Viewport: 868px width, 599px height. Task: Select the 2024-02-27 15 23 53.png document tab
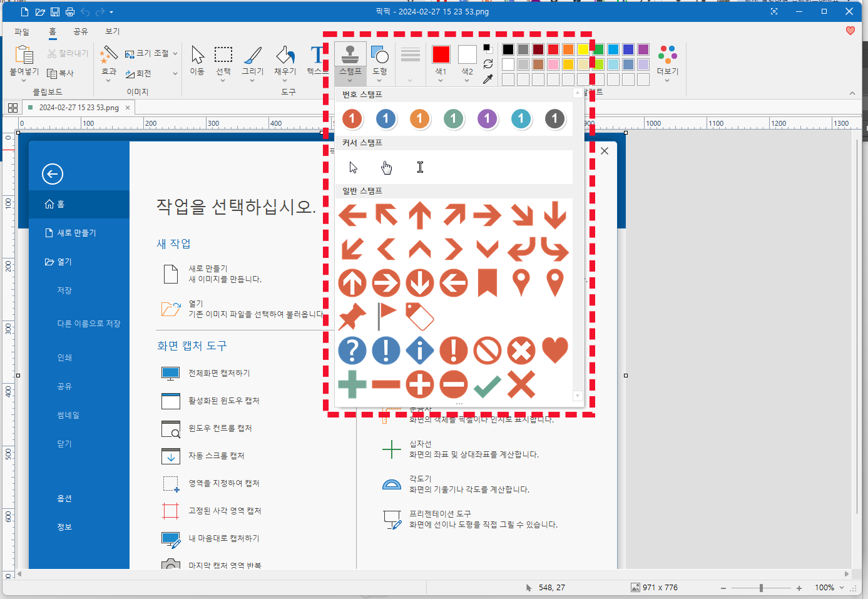coord(79,108)
